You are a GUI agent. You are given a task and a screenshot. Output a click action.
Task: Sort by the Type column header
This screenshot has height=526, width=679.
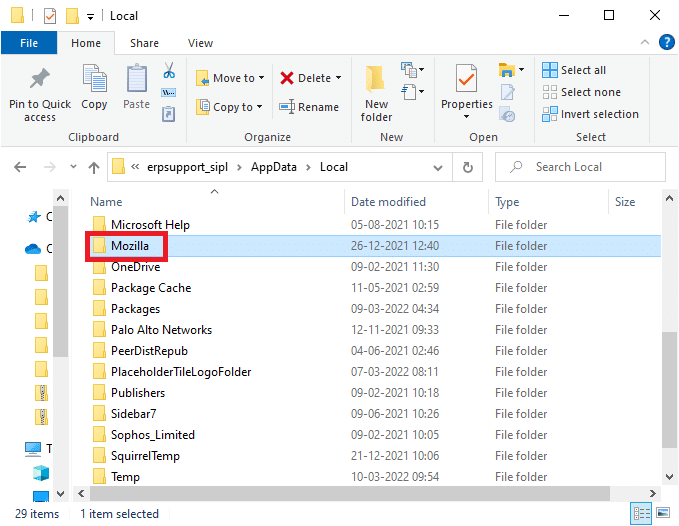pyautogui.click(x=507, y=202)
